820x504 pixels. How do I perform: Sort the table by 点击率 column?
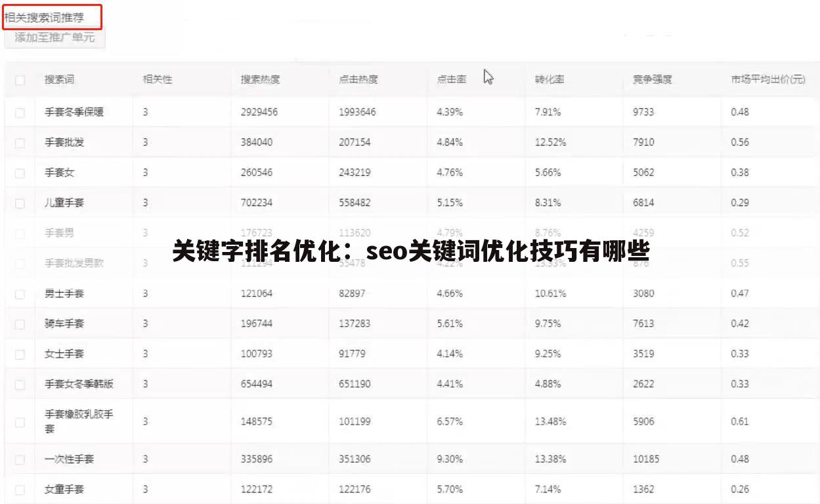pyautogui.click(x=452, y=79)
